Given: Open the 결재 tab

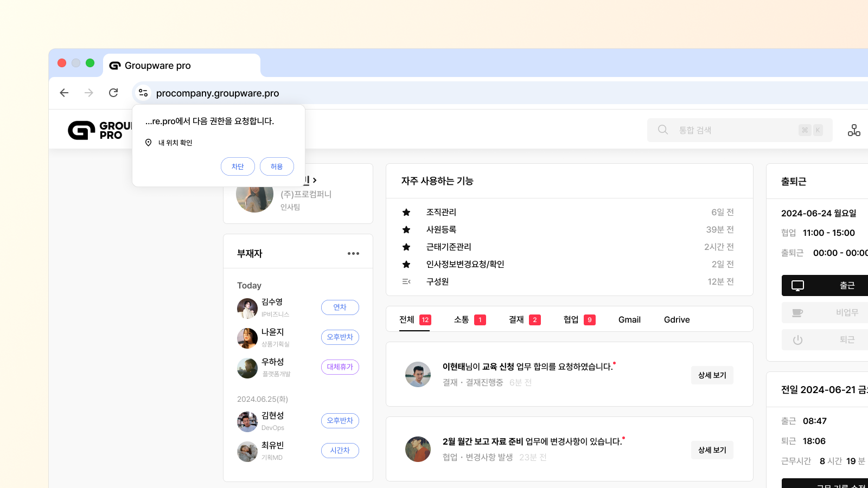Looking at the screenshot, I should click(525, 319).
